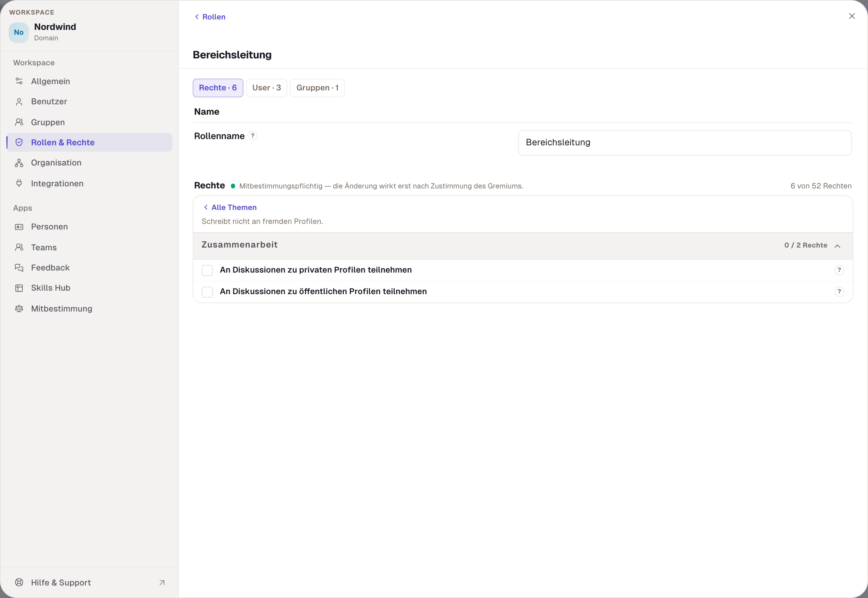Viewport: 868px width, 598px height.
Task: Click the 6 von 52 Rechten text
Action: coord(821,186)
